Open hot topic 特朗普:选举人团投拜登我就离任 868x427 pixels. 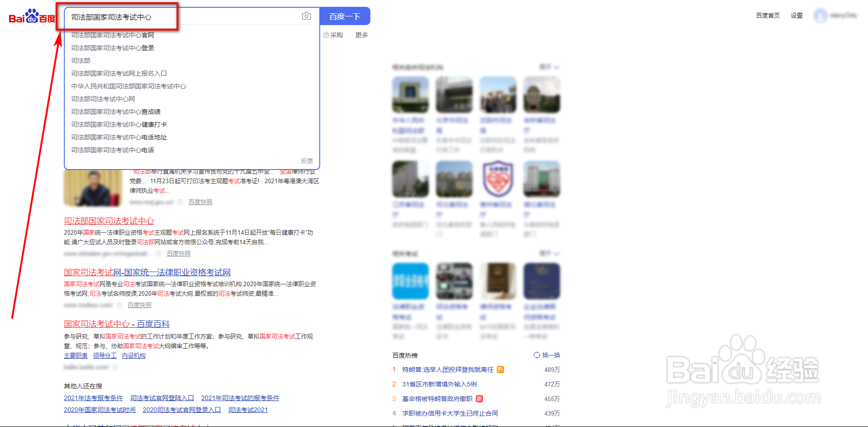448,370
